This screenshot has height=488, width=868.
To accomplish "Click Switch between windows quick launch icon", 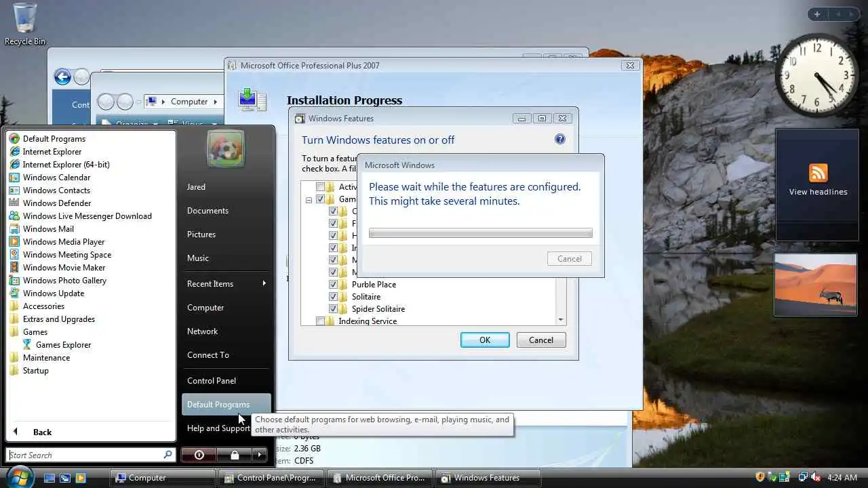I will click(x=65, y=478).
